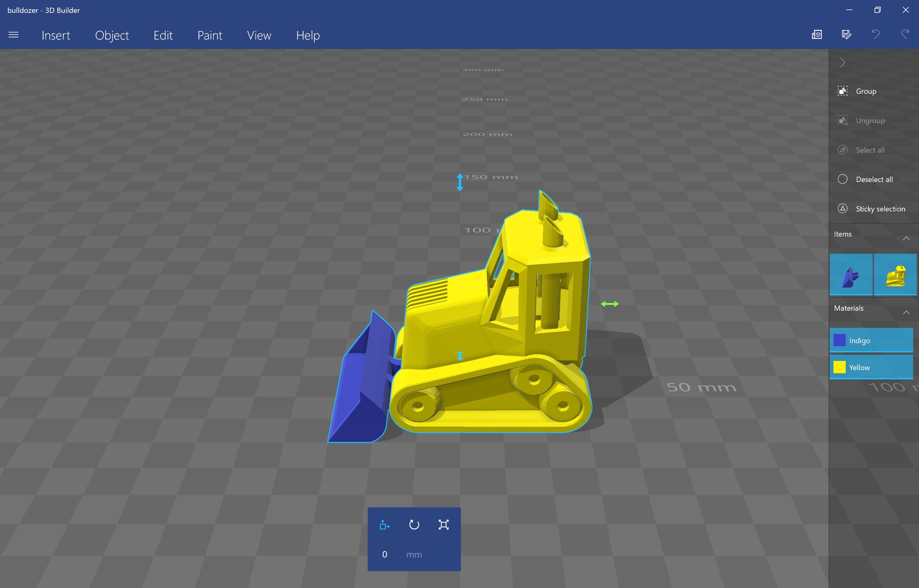919x588 pixels.
Task: Click the Group button
Action: pos(865,91)
